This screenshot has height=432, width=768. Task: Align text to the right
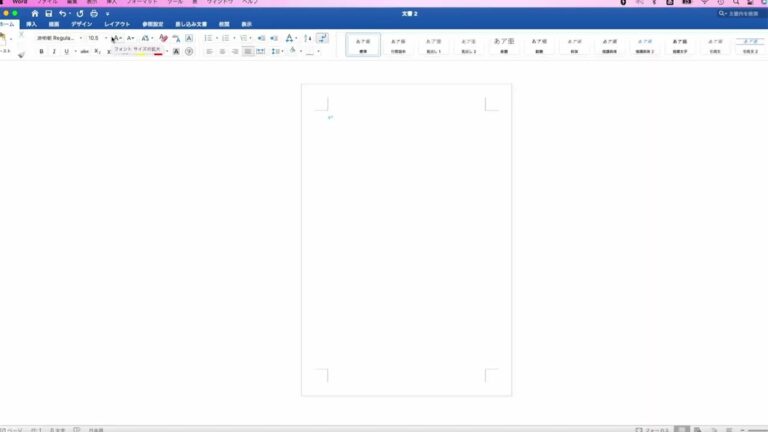pos(235,51)
